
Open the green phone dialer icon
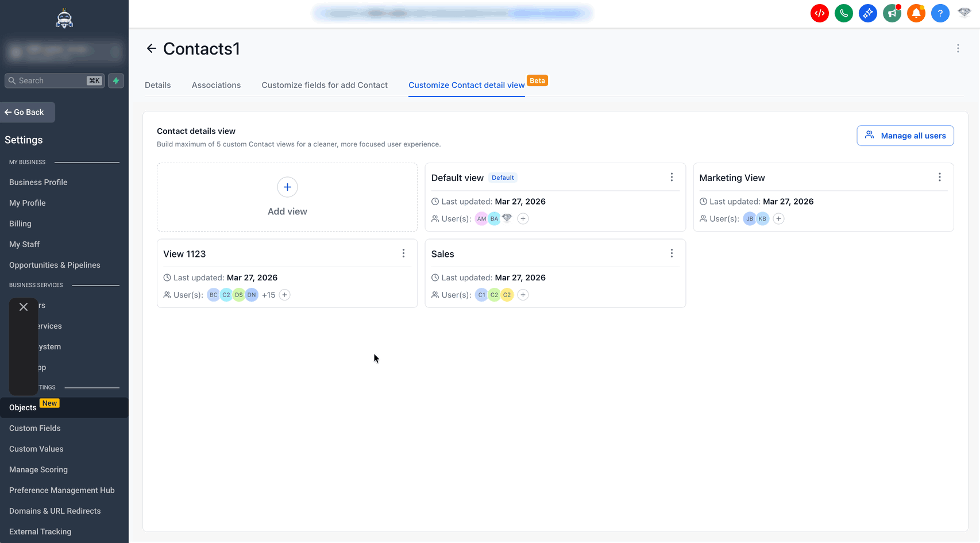[x=843, y=13]
